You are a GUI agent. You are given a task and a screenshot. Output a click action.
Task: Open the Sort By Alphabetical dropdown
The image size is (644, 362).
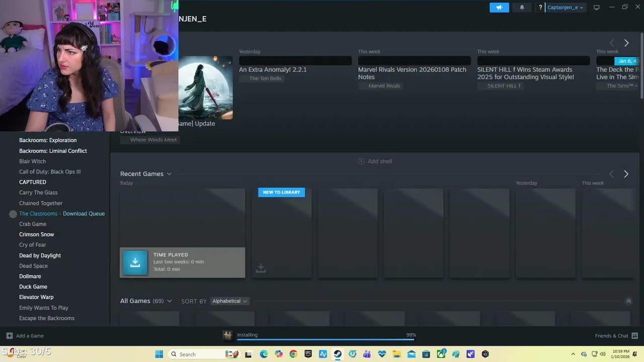pos(229,301)
